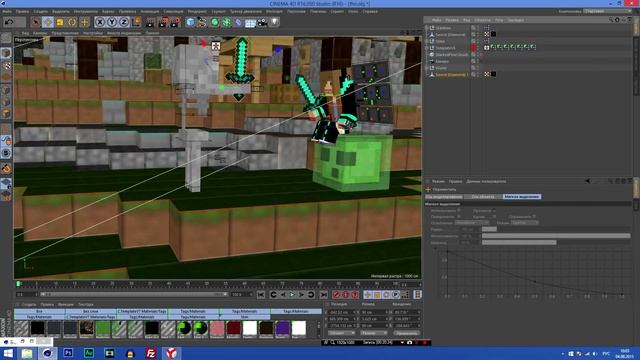Open the spline pen tool icon
640x360 pixels.
click(x=202, y=22)
